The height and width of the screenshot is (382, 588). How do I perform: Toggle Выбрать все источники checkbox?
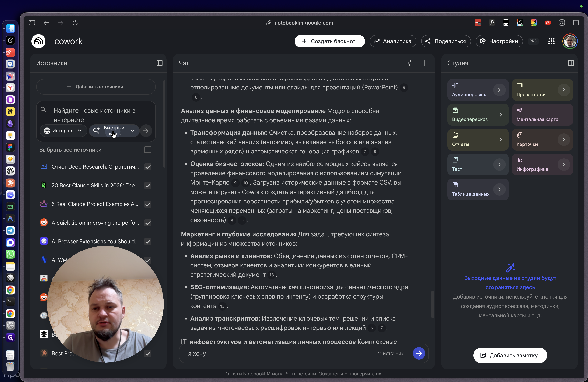coord(148,150)
